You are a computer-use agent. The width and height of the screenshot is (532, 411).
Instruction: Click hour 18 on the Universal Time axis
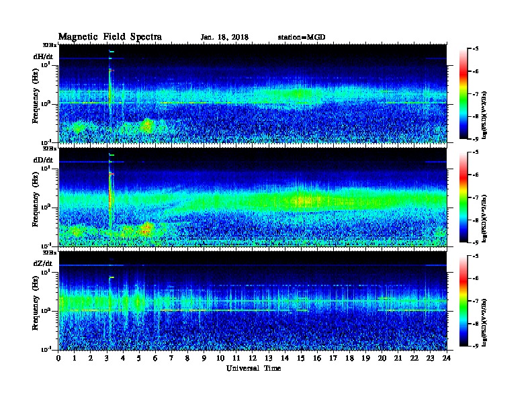pyautogui.click(x=350, y=358)
